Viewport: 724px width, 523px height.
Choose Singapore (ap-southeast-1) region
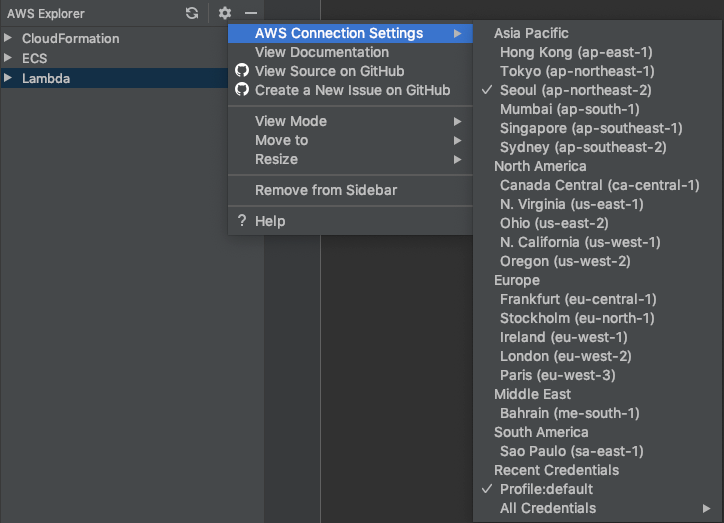598,128
